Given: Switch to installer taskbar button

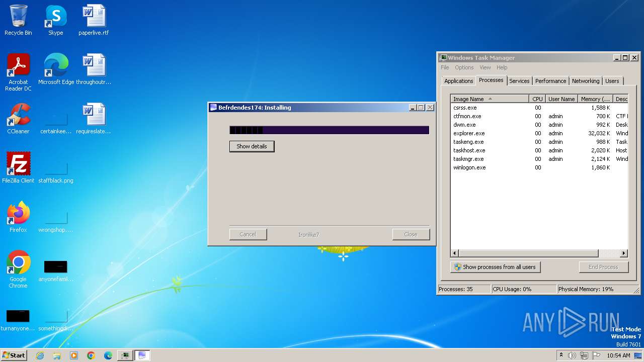Looking at the screenshot, I should [x=142, y=355].
